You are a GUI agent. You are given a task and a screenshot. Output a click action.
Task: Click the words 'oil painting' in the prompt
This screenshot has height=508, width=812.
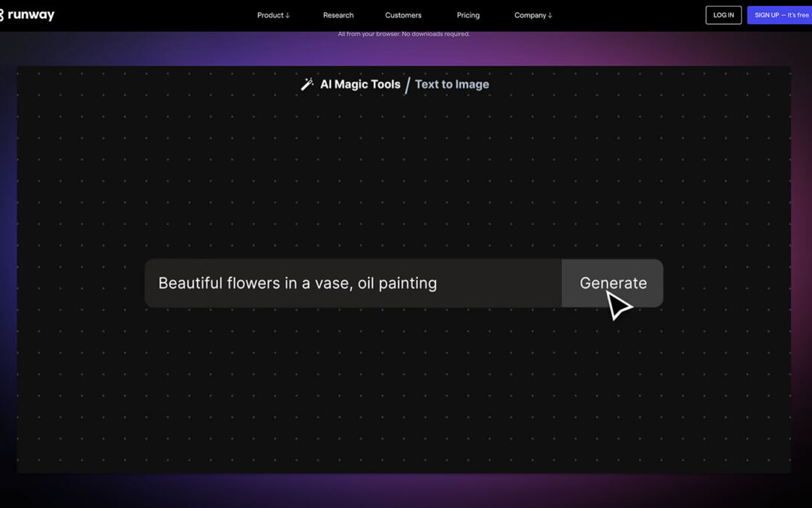coord(397,283)
